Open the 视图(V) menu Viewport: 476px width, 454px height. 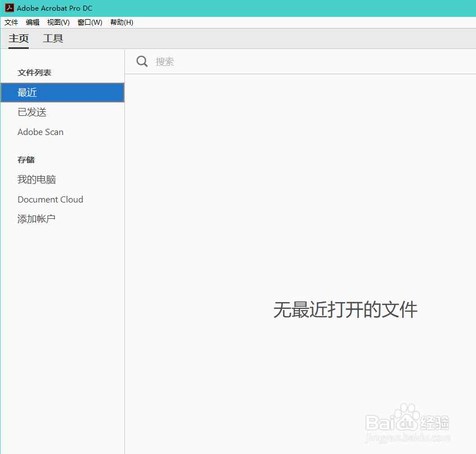pos(59,23)
